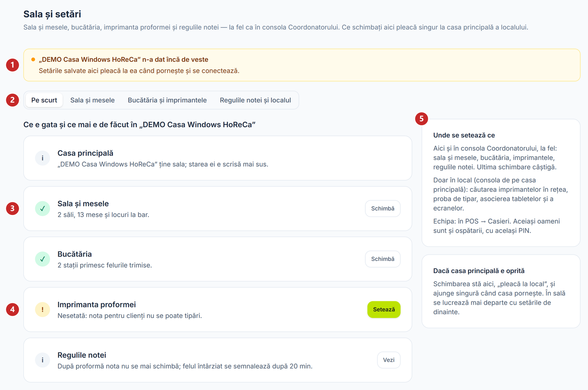Click paragraph starting 'Schimbarea stă aici'
Screen dimensions: 588x390
click(499, 298)
